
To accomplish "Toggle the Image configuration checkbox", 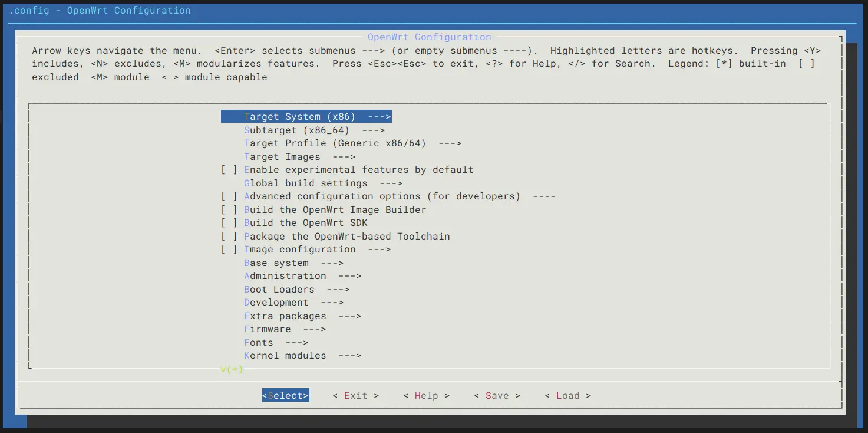I will [x=229, y=250].
